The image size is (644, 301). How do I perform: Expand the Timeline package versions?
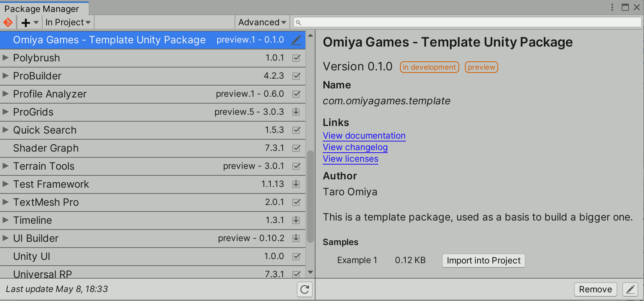click(5, 220)
